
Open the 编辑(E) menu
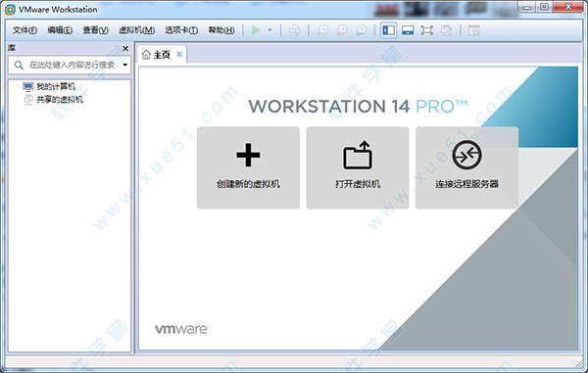[x=60, y=30]
